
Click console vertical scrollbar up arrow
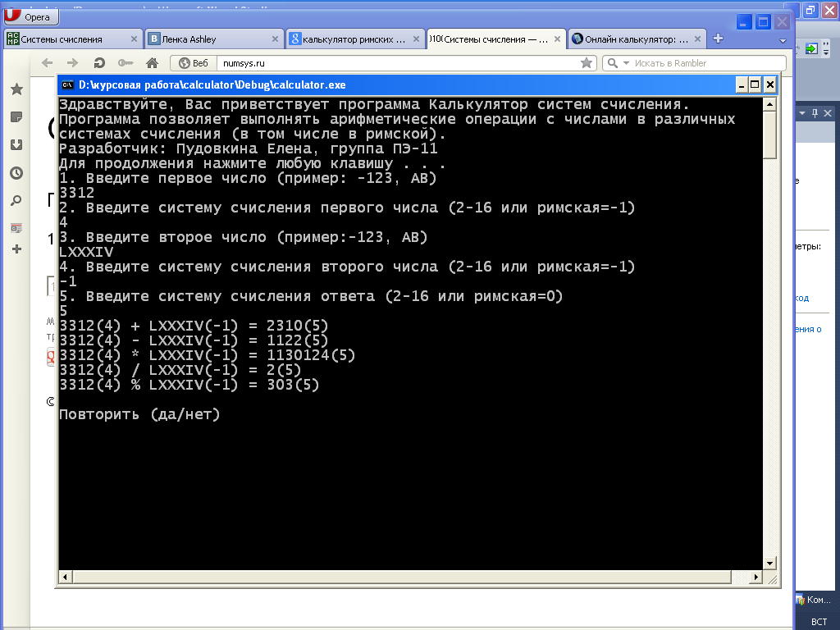(769, 104)
